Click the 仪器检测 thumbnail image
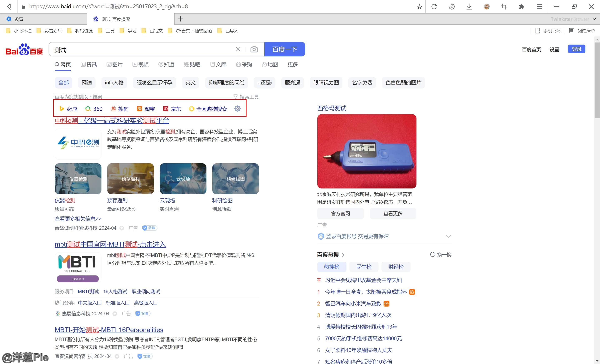Screen dimensions: 600x364 [x=78, y=179]
